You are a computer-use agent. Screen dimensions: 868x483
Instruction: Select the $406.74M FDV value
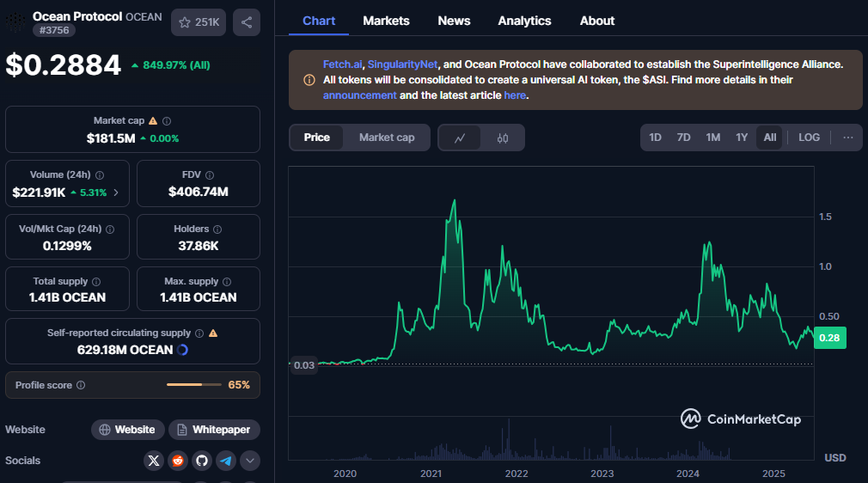pos(199,192)
